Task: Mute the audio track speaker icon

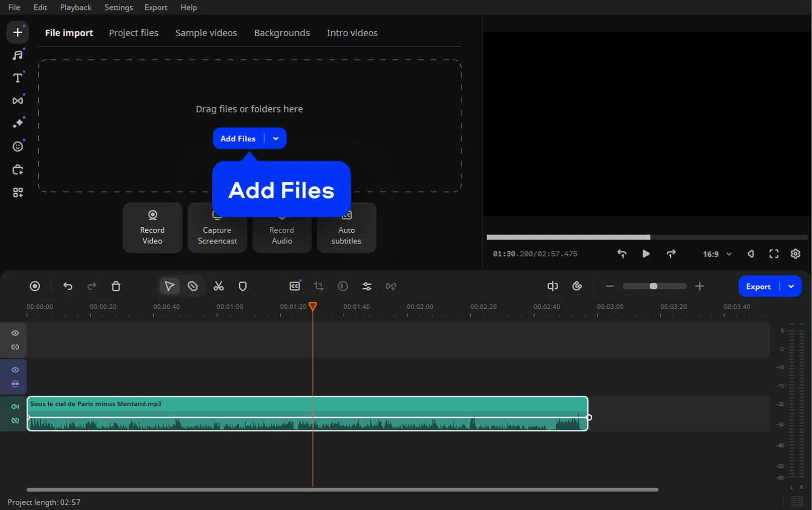Action: [x=15, y=406]
